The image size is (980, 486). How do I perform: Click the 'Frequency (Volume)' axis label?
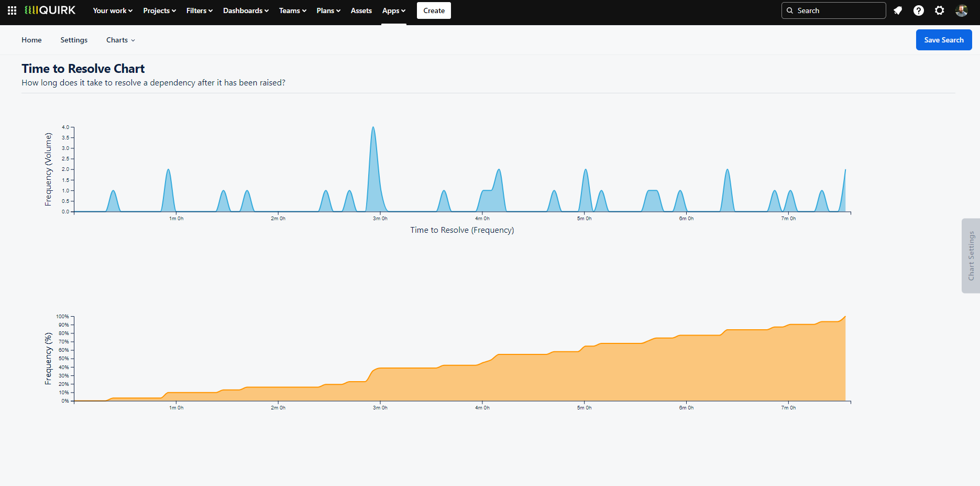tap(48, 169)
